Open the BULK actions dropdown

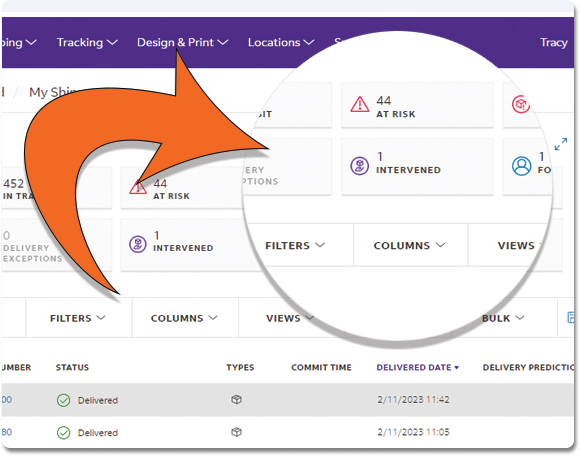(x=503, y=318)
